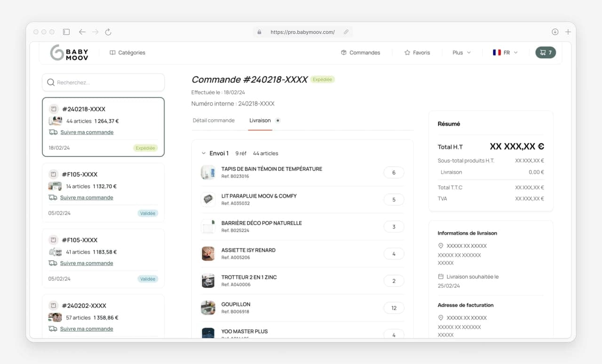Open the FR language selector
The height and width of the screenshot is (364, 602).
(x=505, y=53)
